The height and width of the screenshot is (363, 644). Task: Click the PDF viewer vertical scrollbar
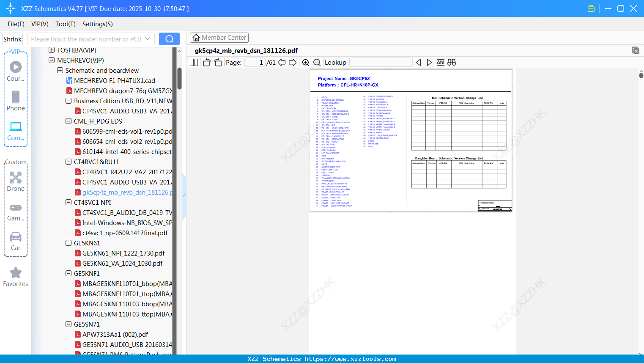[641, 75]
